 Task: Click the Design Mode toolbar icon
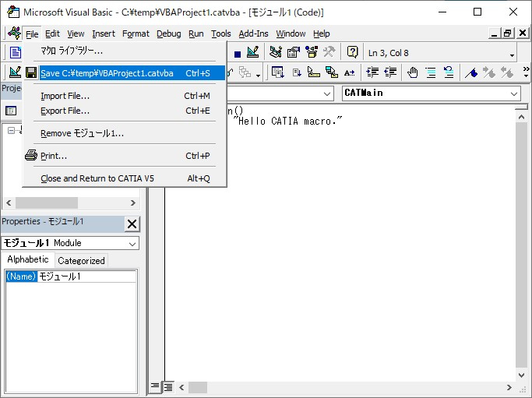pyautogui.click(x=252, y=52)
